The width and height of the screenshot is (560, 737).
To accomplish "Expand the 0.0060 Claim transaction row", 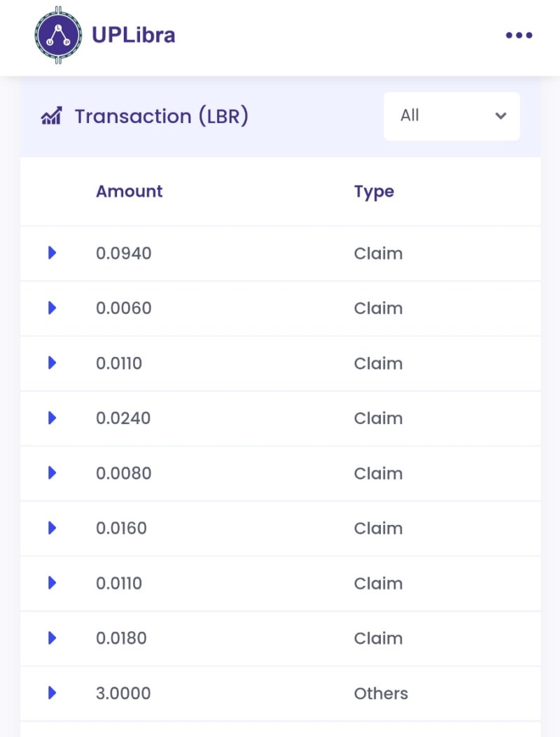I will pyautogui.click(x=52, y=308).
